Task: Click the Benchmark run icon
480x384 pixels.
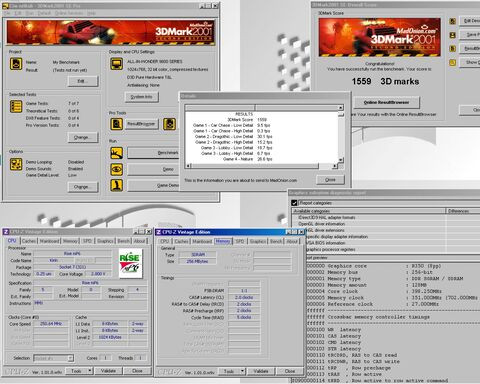Action: 116,153
